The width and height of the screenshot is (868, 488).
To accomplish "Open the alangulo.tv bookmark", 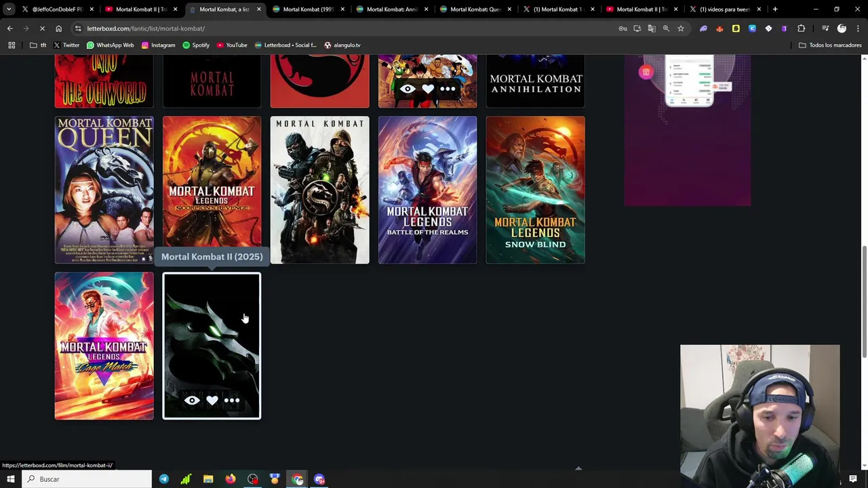I will (342, 45).
